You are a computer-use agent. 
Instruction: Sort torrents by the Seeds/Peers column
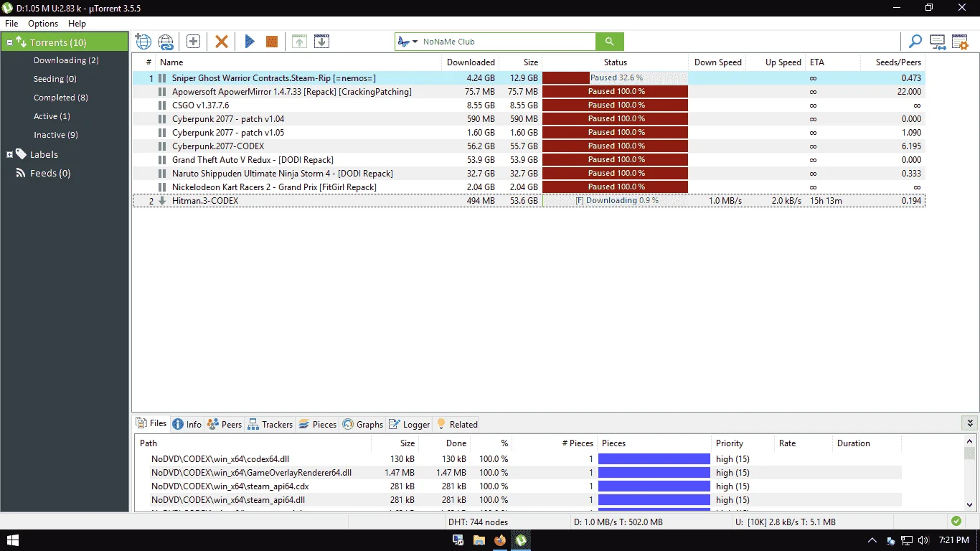(x=898, y=62)
